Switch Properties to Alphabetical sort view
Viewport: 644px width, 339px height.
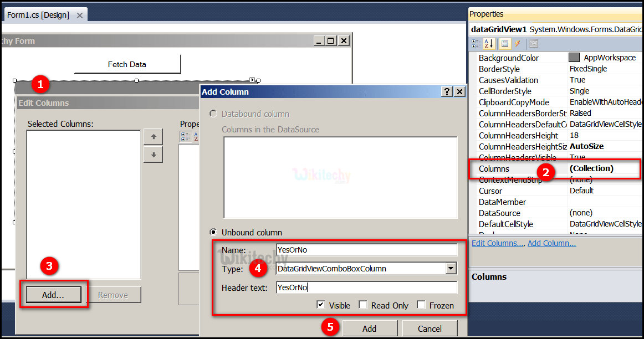pos(489,43)
